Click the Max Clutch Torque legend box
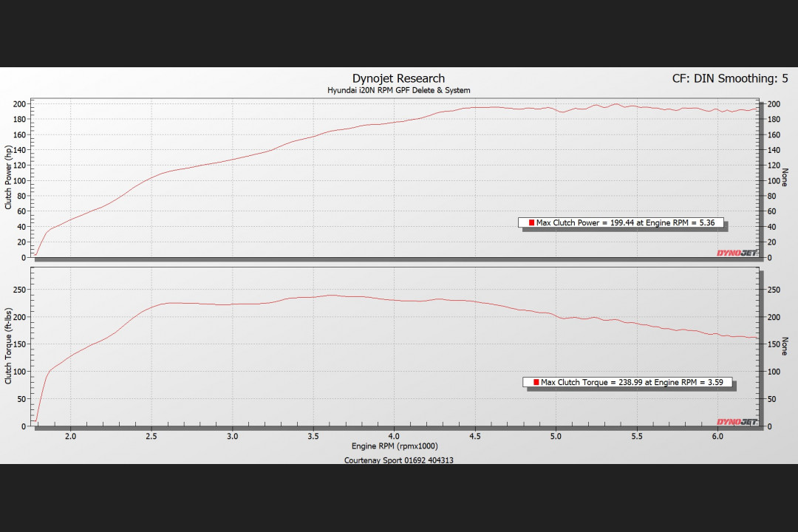 (x=627, y=382)
